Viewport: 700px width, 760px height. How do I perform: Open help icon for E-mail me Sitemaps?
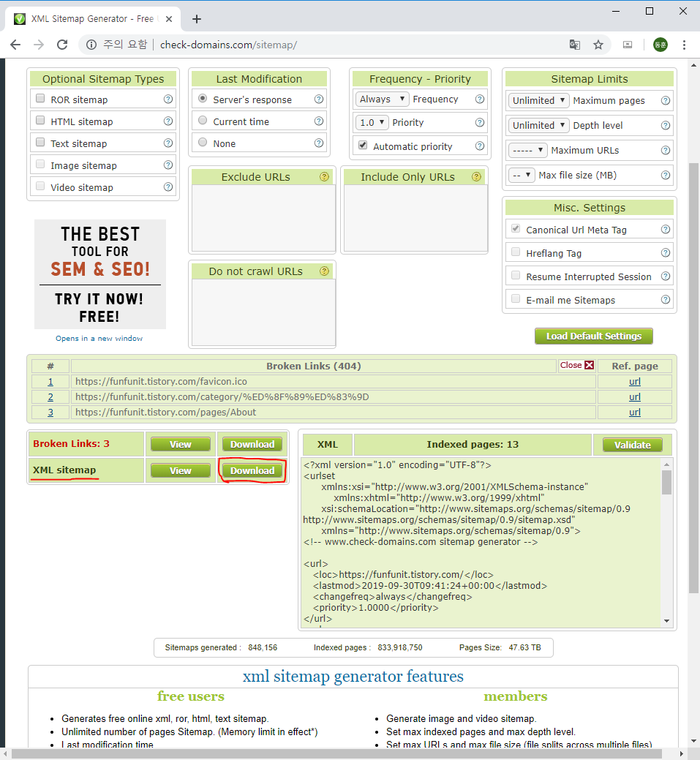[x=666, y=300]
